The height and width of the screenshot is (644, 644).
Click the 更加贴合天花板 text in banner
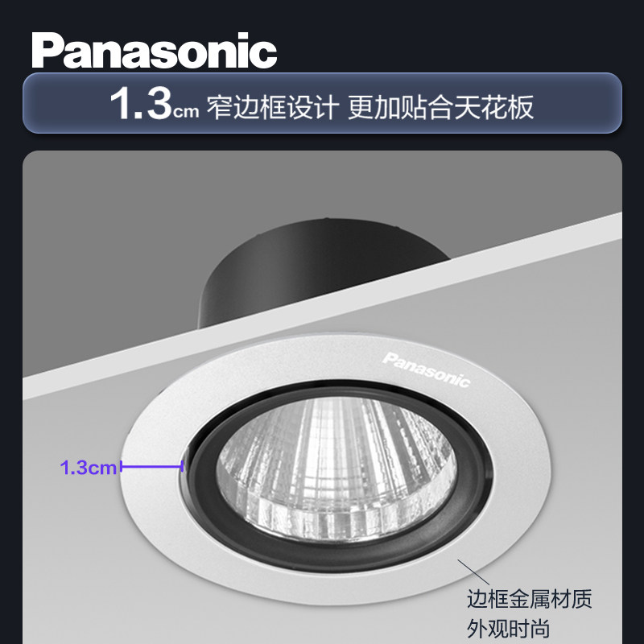[440, 107]
